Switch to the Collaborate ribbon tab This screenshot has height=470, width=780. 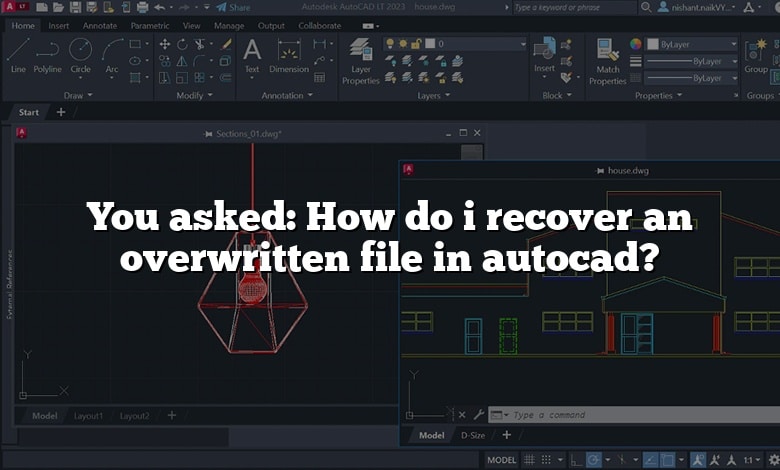pos(319,25)
